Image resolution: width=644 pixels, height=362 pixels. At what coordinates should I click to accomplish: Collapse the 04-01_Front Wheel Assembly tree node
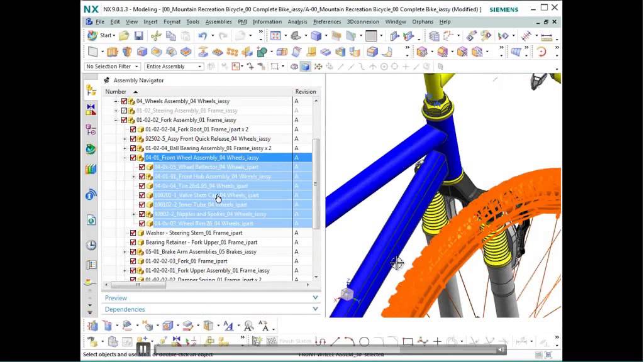tap(125, 158)
